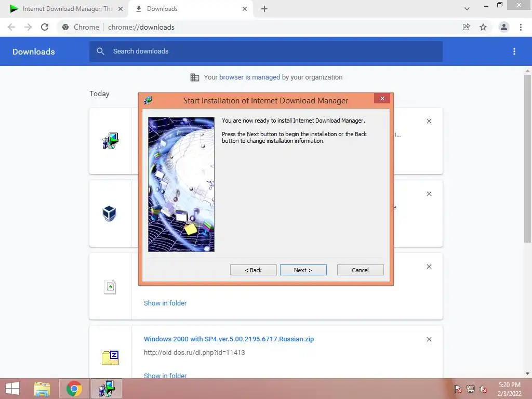Open File Explorer from taskbar
The width and height of the screenshot is (532, 399).
click(42, 389)
